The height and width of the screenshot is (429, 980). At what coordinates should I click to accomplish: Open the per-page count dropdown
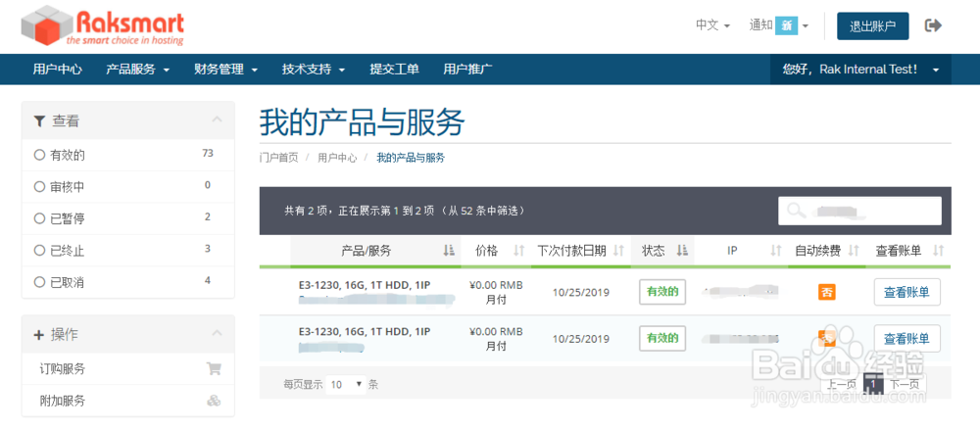pyautogui.click(x=347, y=385)
